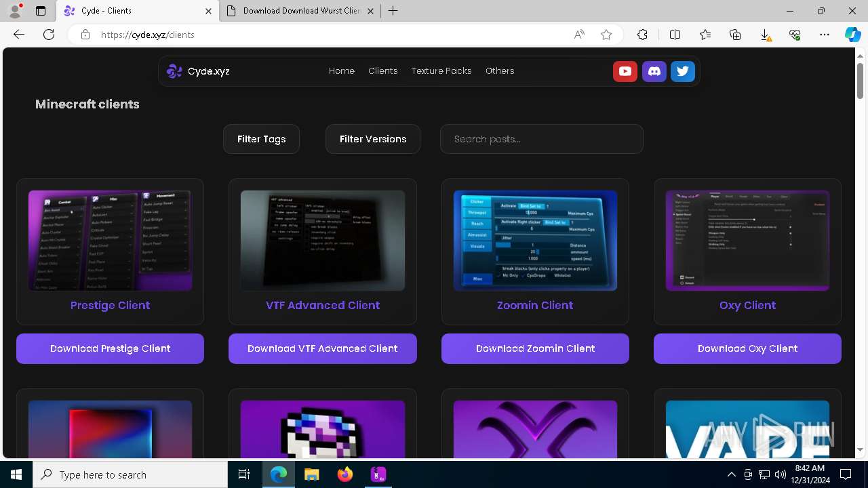Open the Oxy Client title link
This screenshot has height=488, width=868.
[747, 306]
